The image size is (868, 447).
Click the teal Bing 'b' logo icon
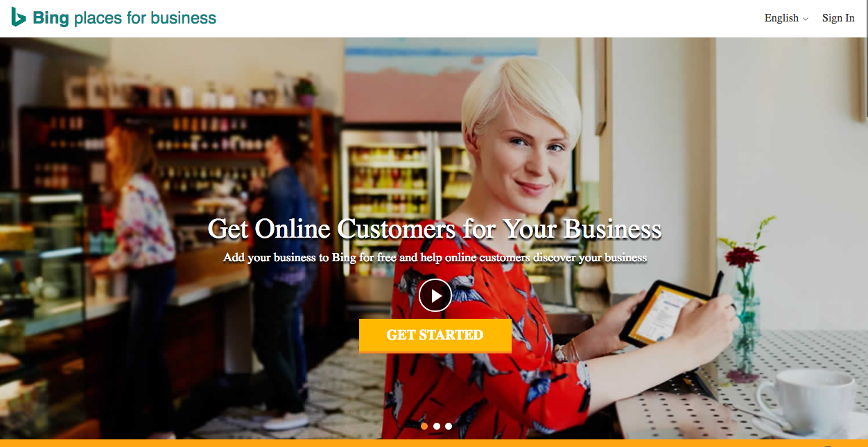18,17
